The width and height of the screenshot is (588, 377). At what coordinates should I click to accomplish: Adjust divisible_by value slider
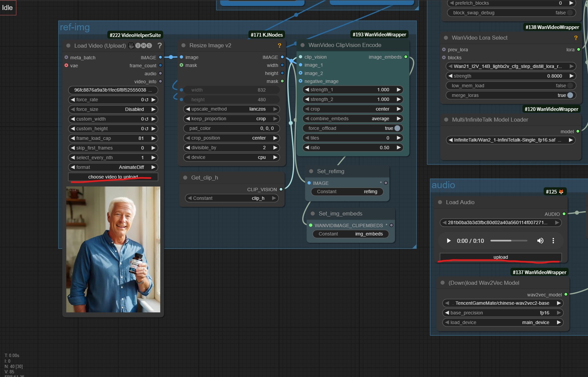pyautogui.click(x=232, y=148)
